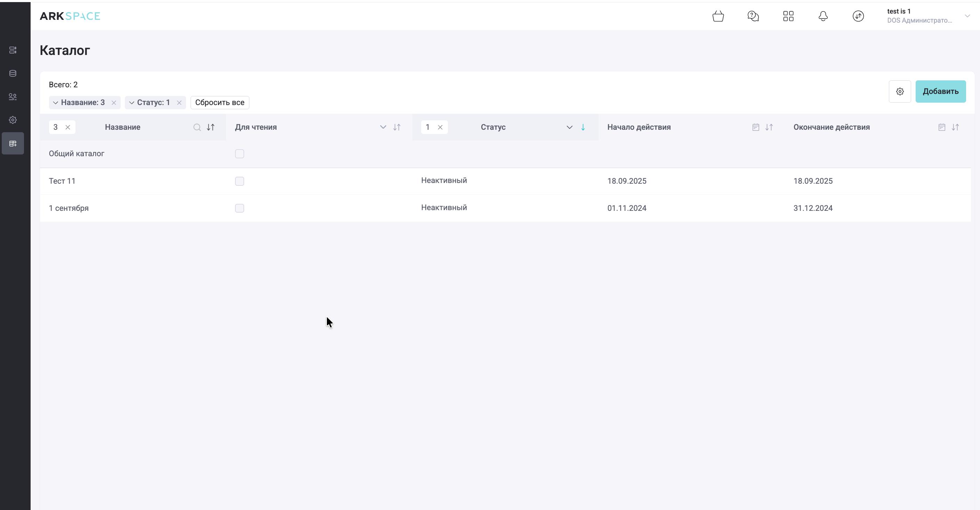Open the help chat icon
Screen dimensions: 980x510
(753, 16)
